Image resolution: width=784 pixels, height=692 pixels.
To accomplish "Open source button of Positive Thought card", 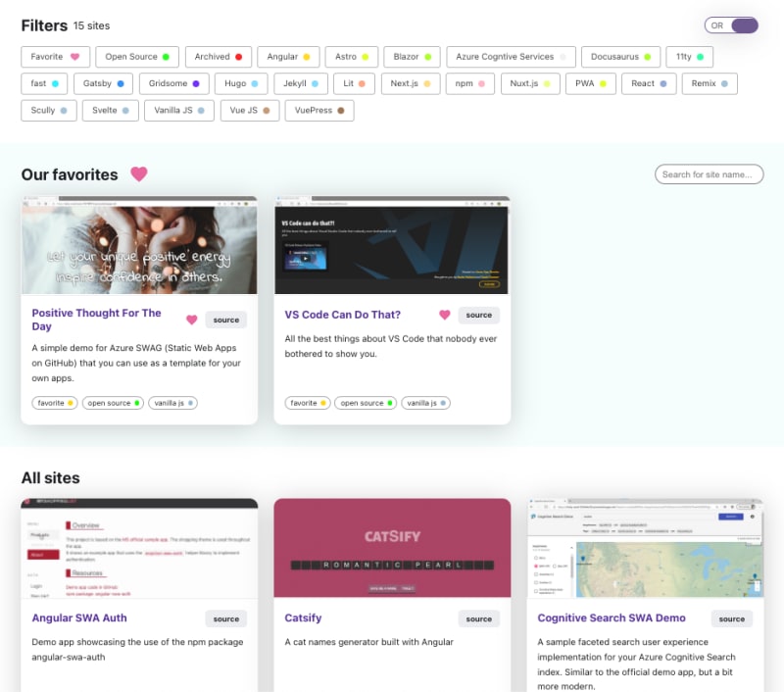I will point(226,320).
